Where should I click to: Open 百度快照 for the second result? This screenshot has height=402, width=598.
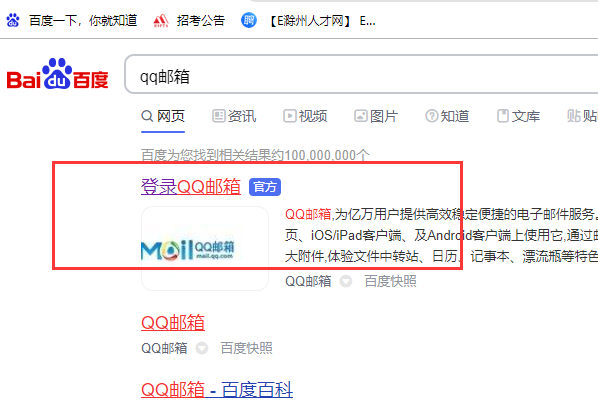pos(246,348)
